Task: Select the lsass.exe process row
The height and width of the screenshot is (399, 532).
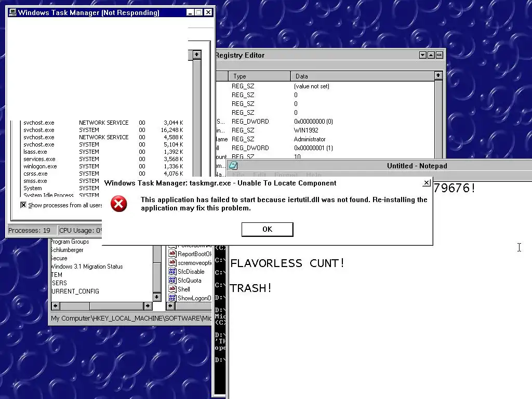Action: click(103, 152)
